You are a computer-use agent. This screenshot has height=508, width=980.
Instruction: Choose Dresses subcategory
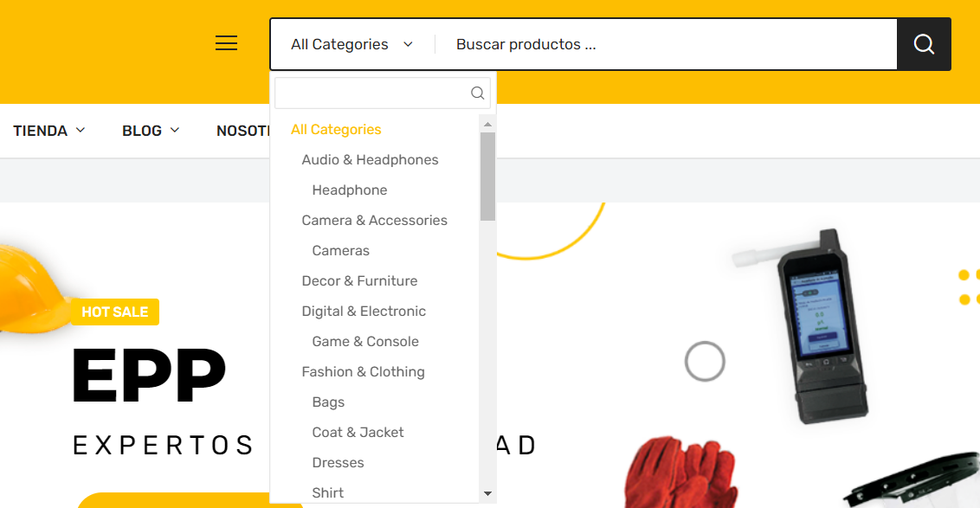pyautogui.click(x=338, y=463)
